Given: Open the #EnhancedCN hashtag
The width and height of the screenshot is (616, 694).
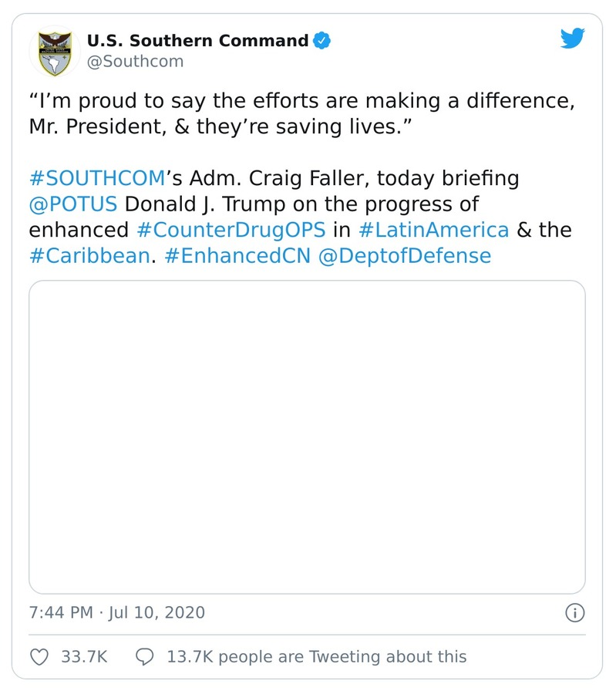Looking at the screenshot, I should point(236,255).
